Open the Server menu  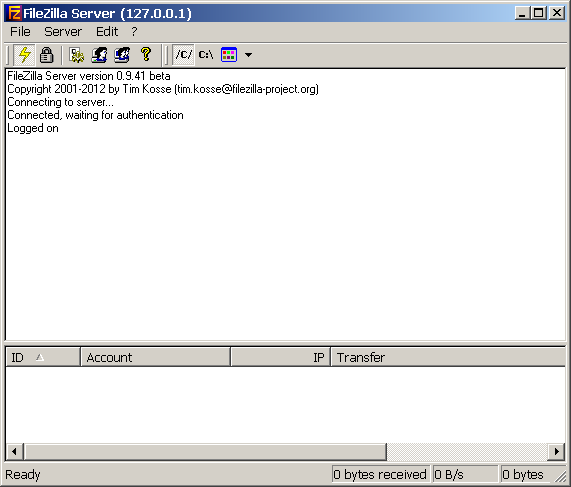[x=63, y=32]
